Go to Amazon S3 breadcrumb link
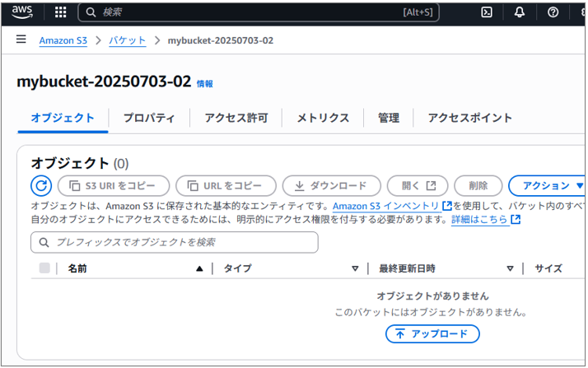The image size is (588, 368). (x=63, y=40)
